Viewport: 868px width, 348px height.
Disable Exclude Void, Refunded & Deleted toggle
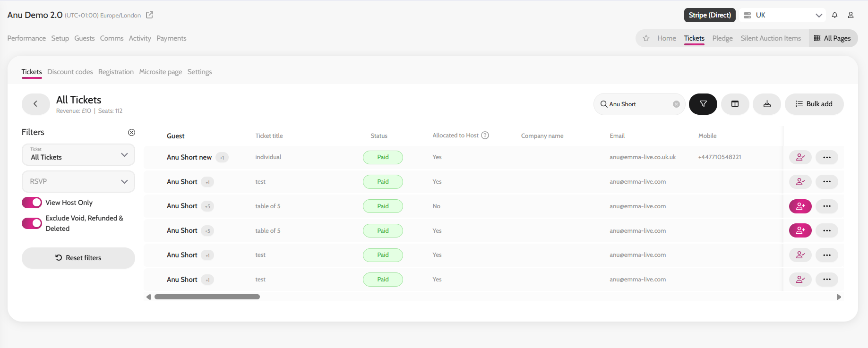(x=32, y=223)
